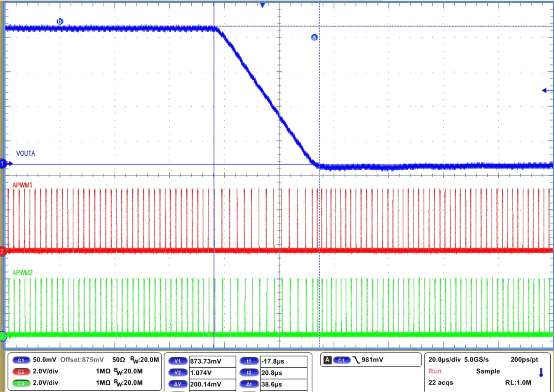Click the 1MΩ impedance readout for C2

coord(103,371)
